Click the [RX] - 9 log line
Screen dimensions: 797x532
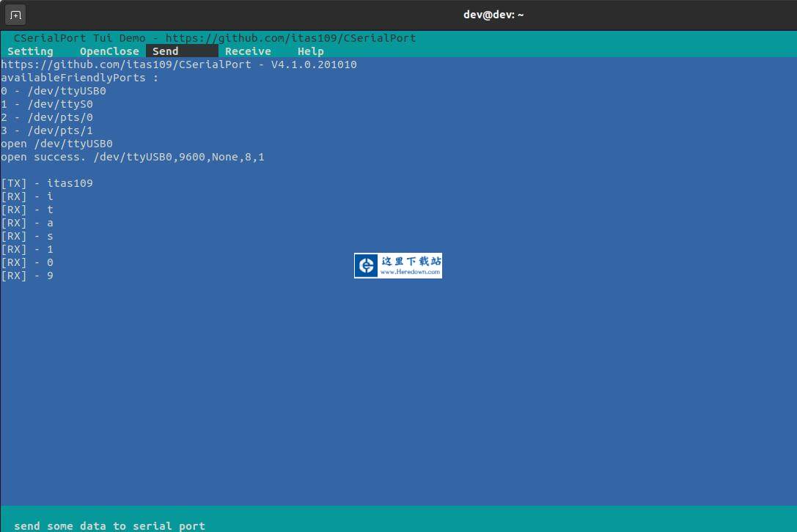click(x=27, y=276)
